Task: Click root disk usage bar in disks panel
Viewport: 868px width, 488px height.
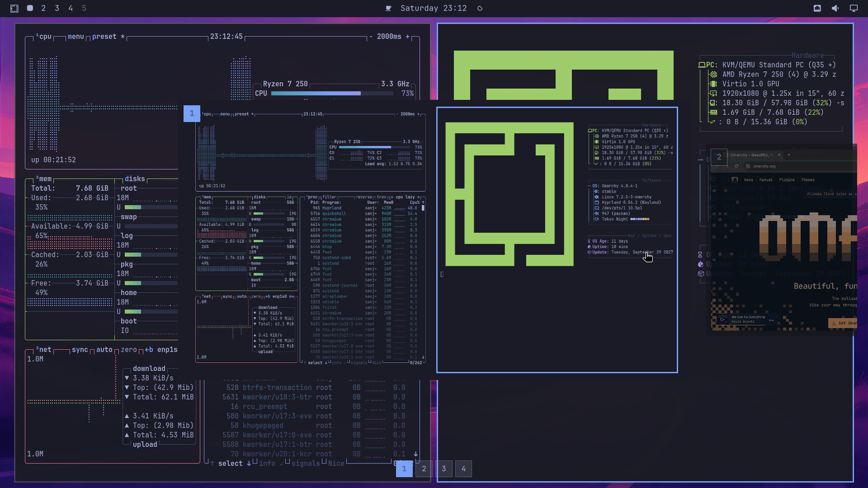Action: 151,207
